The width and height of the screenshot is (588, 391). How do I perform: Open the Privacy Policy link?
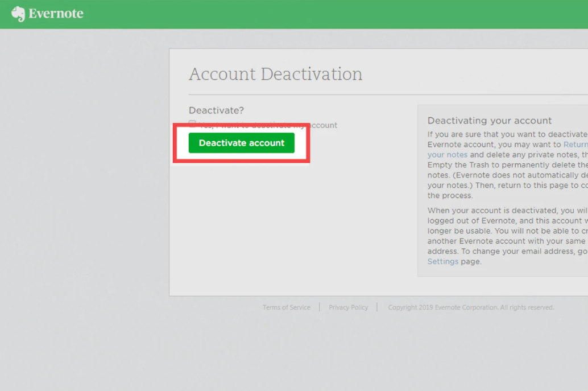[x=349, y=307]
